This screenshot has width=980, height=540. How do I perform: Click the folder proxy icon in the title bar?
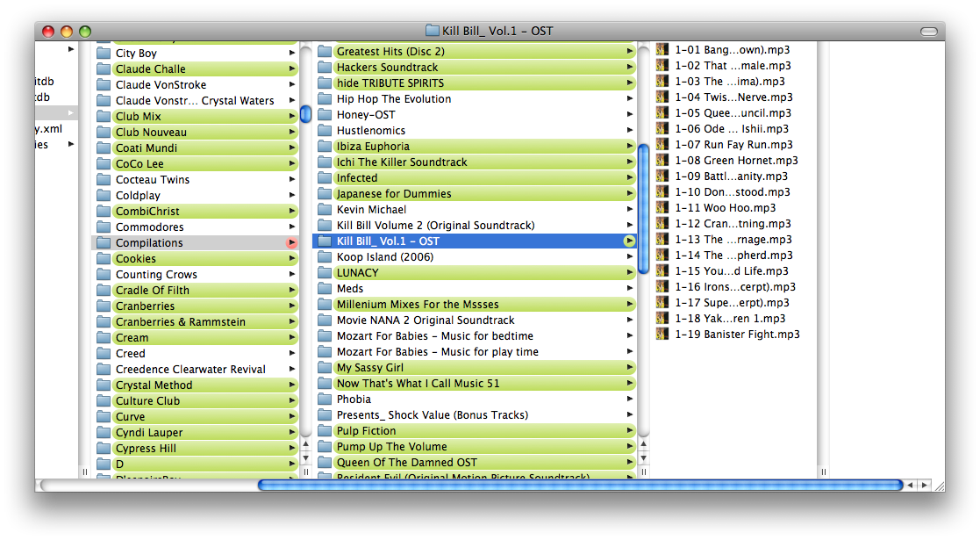click(x=433, y=30)
